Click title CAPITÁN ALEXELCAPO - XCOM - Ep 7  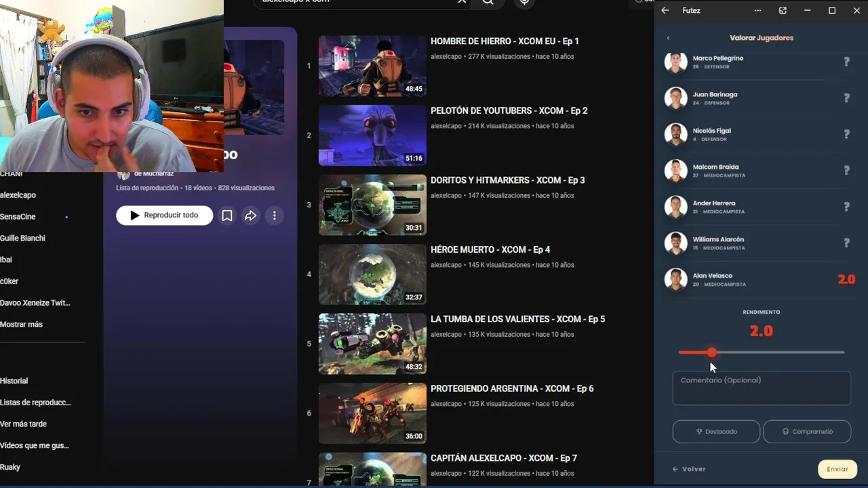pos(504,458)
